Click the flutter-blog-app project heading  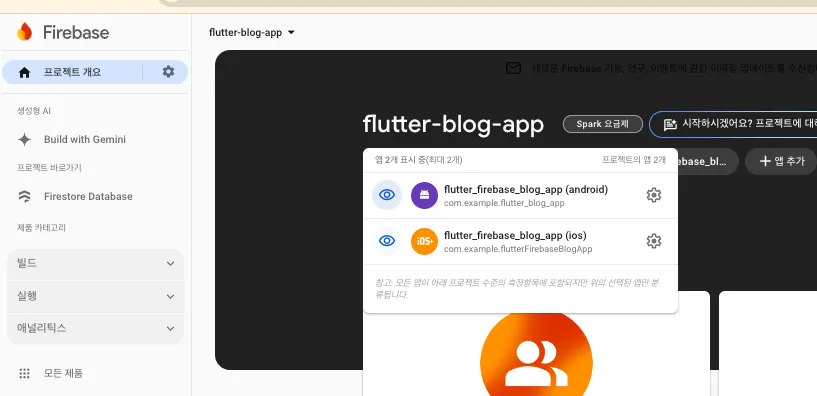(x=453, y=124)
